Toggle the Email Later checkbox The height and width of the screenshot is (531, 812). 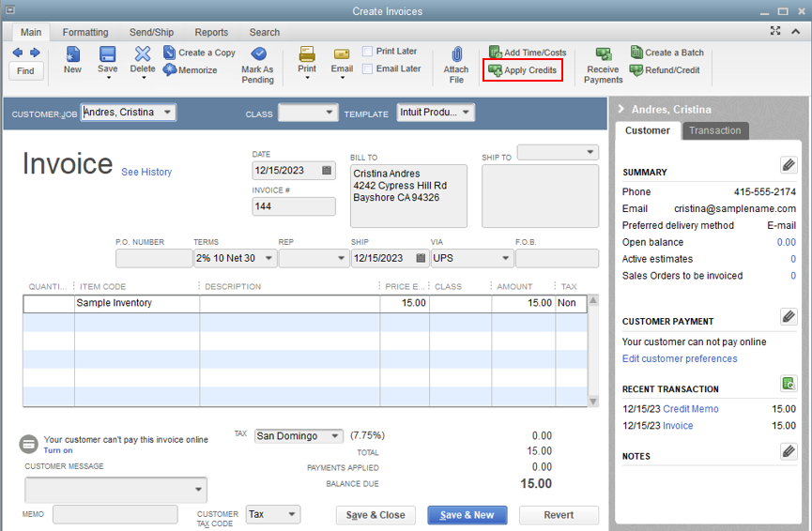click(368, 68)
